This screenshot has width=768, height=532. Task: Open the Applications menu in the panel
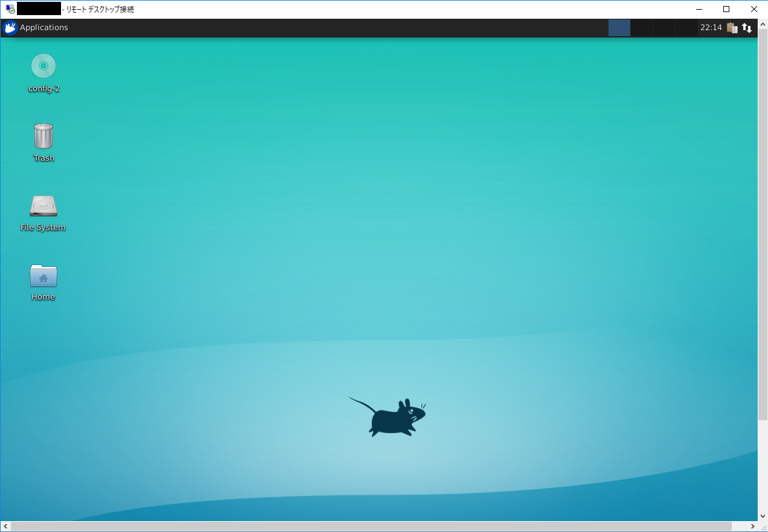[x=36, y=28]
